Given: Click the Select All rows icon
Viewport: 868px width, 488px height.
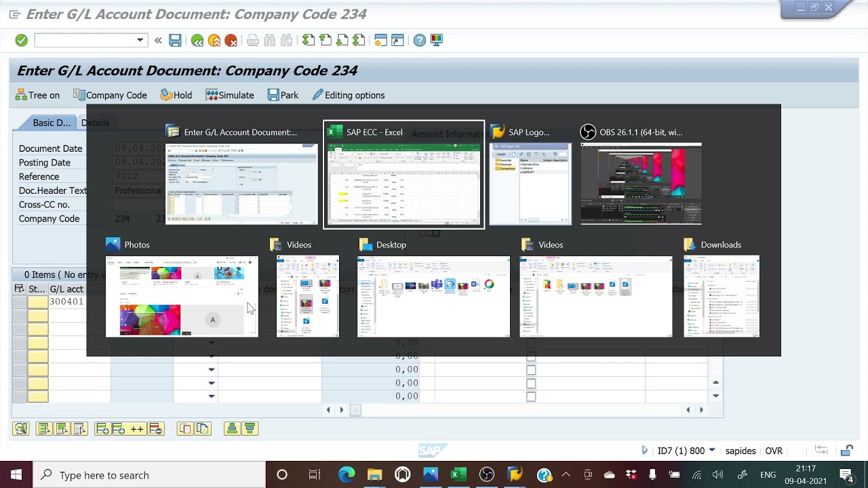Looking at the screenshot, I should (x=44, y=429).
